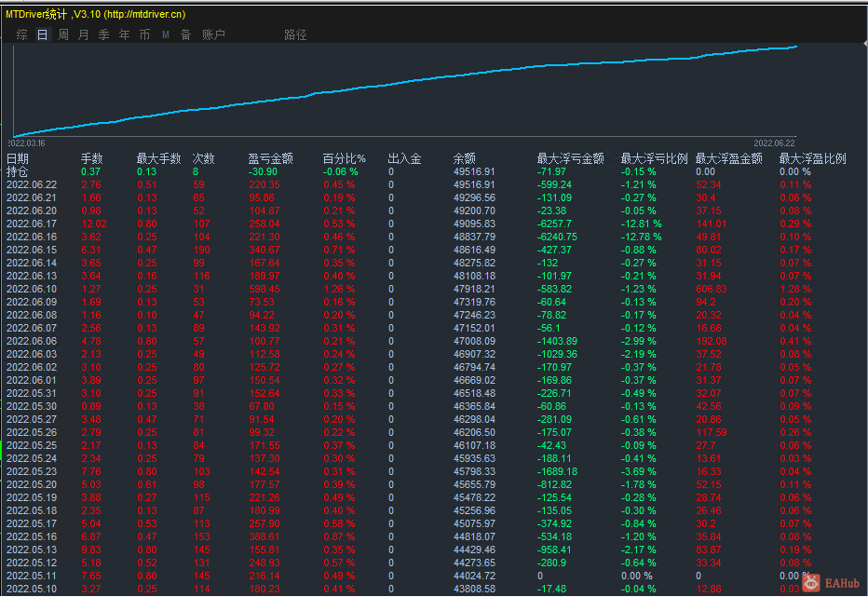
Task: Click floating loss -1689.18
Action: pos(557,471)
